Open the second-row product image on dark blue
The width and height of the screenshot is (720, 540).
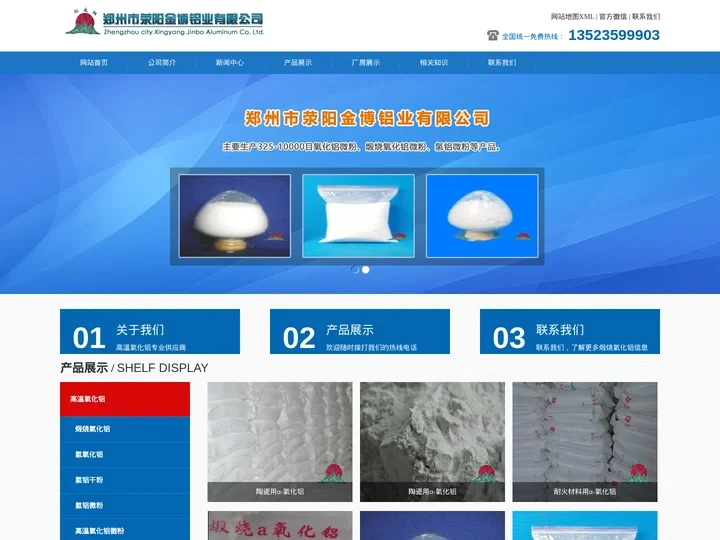point(433,526)
